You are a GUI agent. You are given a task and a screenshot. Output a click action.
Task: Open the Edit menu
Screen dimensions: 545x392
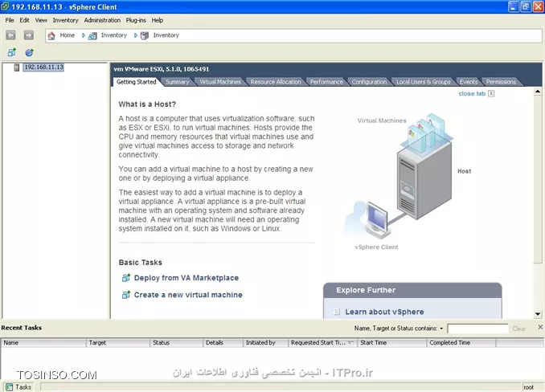pos(24,20)
